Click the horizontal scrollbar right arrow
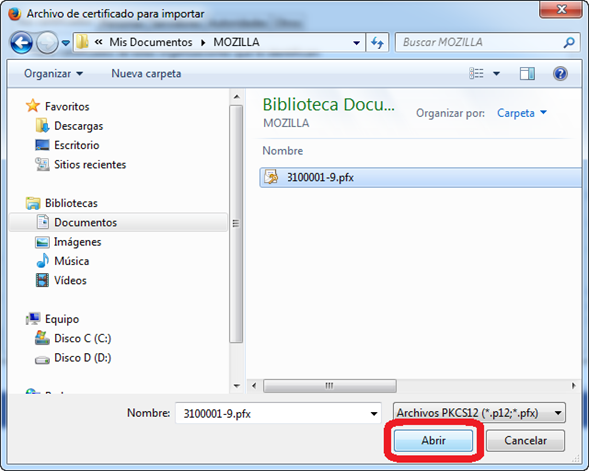Viewport: 589px width, 471px height. [573, 385]
